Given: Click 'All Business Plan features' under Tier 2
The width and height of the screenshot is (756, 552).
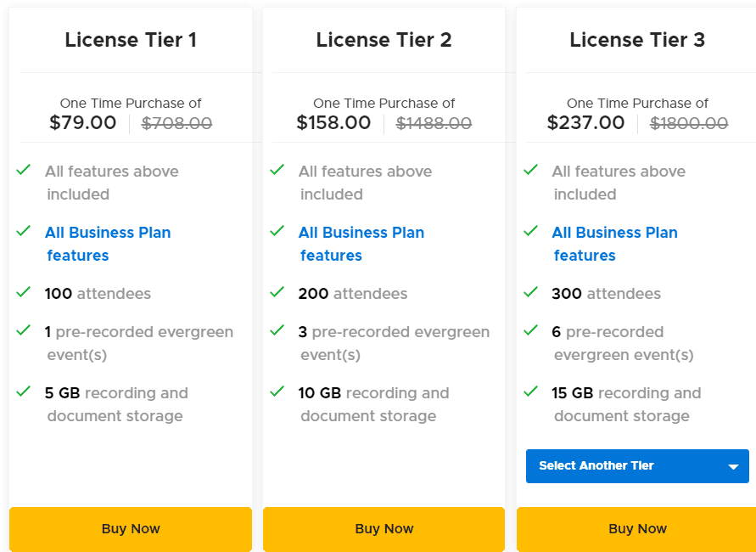Looking at the screenshot, I should (x=361, y=244).
